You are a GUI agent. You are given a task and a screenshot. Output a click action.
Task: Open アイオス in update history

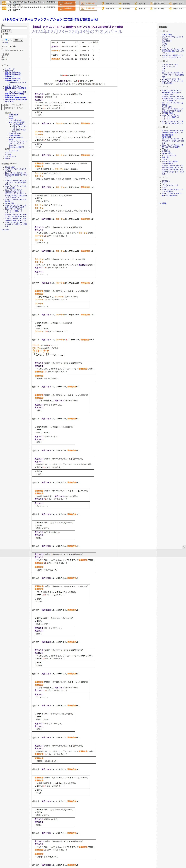[x=165, y=149]
